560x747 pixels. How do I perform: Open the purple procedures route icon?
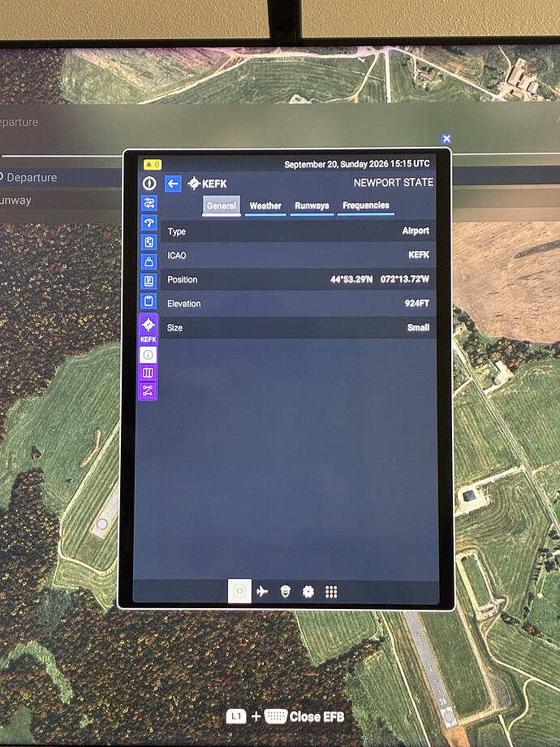pyautogui.click(x=148, y=391)
